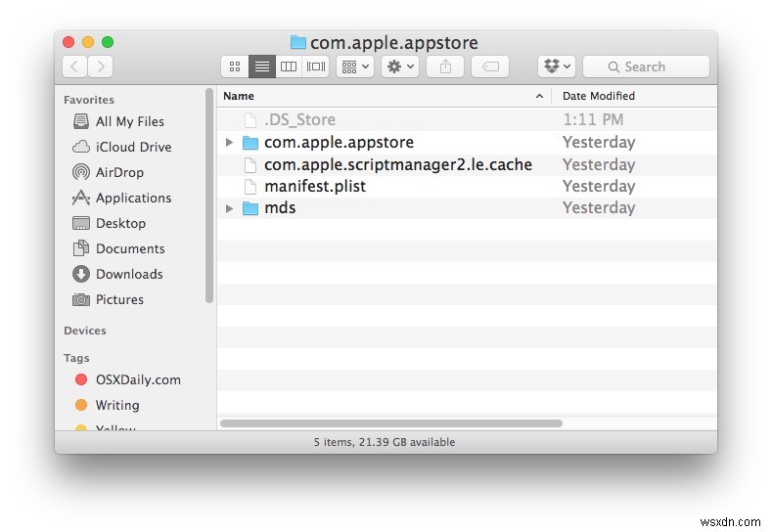This screenshot has height=532, width=772.
Task: Click the horizontal scrollbar in file list
Action: click(x=391, y=423)
